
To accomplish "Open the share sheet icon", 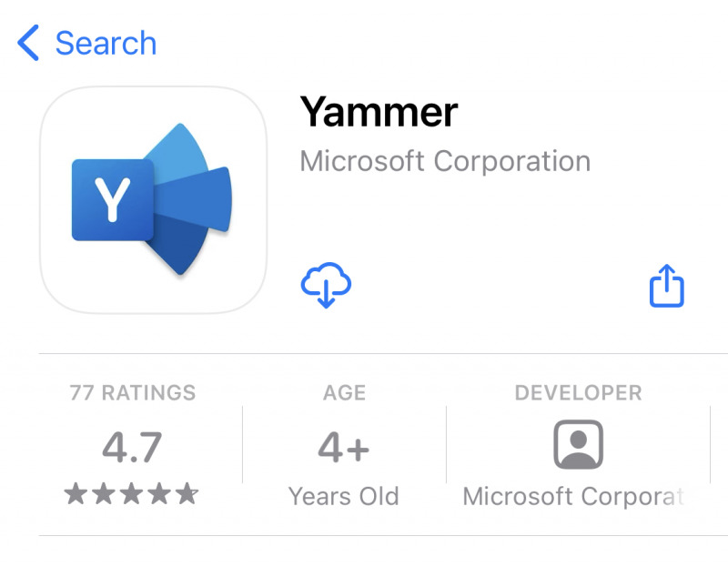I will tap(666, 287).
